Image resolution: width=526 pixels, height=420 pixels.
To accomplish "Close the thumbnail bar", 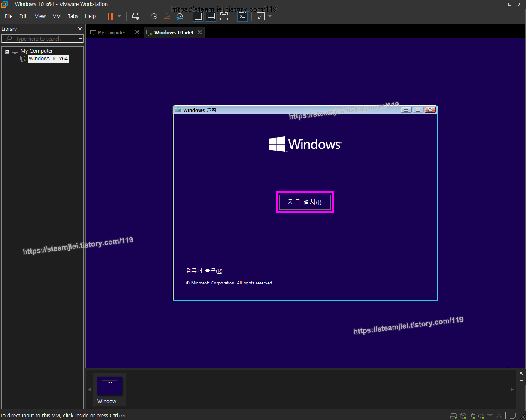I will tap(521, 373).
